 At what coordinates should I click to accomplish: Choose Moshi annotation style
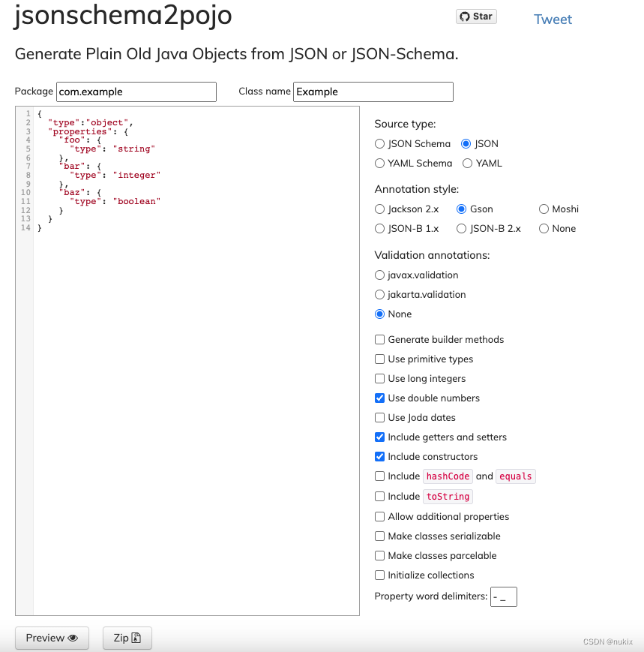tap(544, 209)
